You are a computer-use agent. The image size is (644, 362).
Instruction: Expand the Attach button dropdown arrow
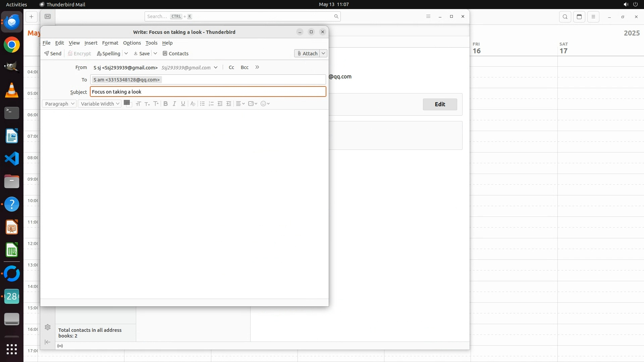click(x=323, y=54)
